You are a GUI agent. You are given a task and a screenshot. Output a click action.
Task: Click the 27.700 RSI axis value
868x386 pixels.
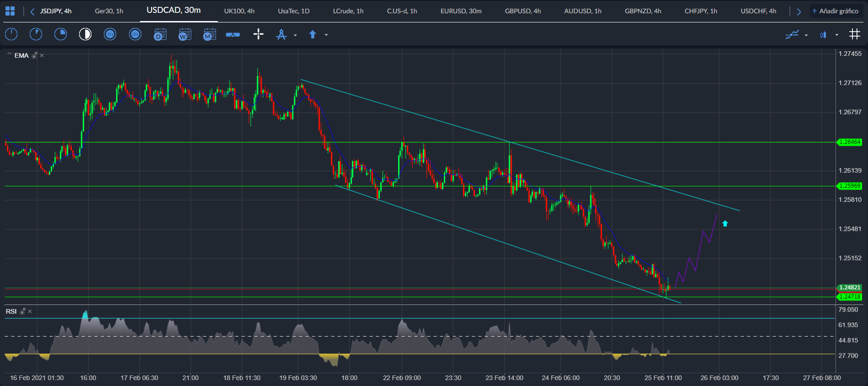pyautogui.click(x=848, y=355)
